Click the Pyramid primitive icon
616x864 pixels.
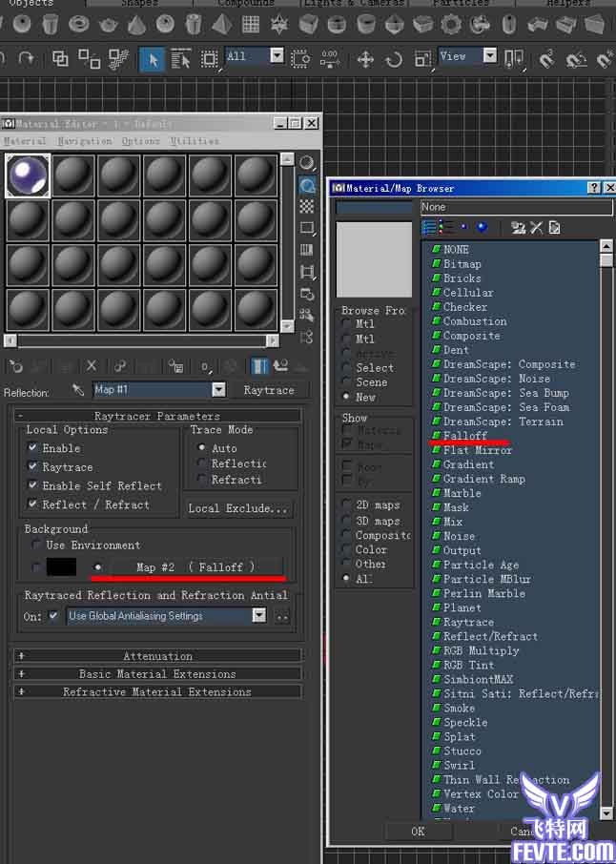[221, 24]
